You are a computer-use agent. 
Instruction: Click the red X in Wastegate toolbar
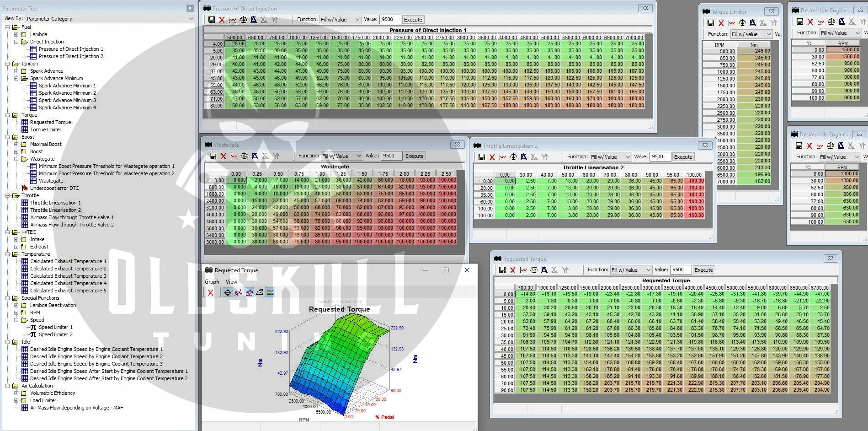[223, 156]
